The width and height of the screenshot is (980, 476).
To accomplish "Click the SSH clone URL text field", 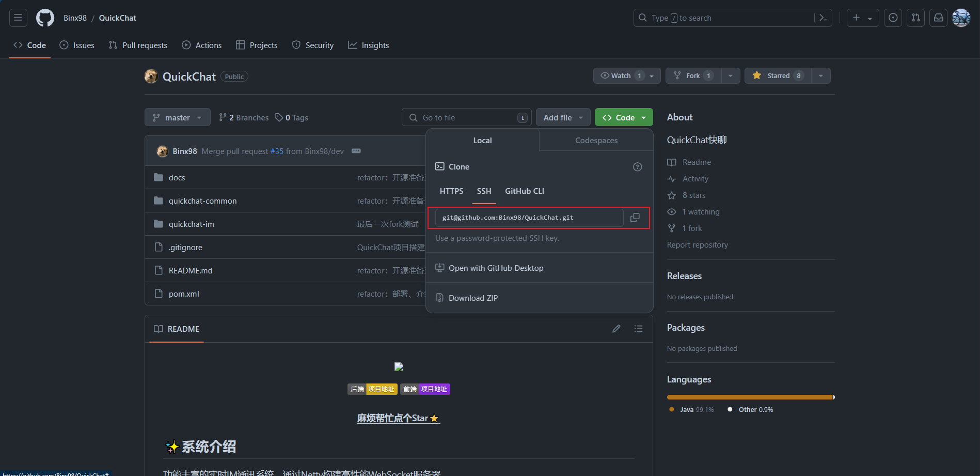I will [529, 218].
